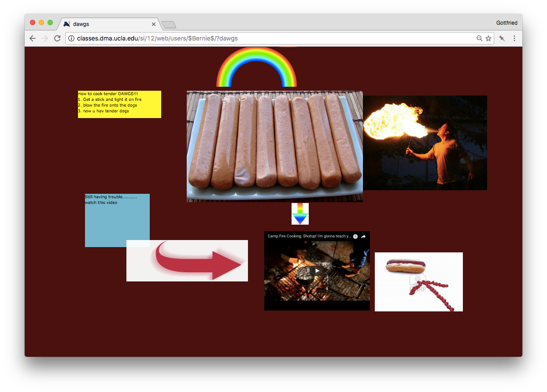Click the browser back arrow
Screen dimensions: 547x392
tap(33, 38)
